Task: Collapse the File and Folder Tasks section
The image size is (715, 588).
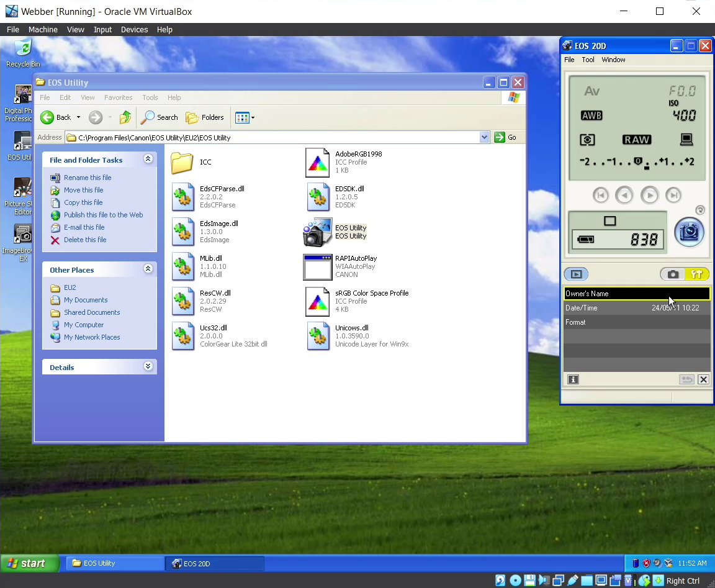Action: click(148, 160)
